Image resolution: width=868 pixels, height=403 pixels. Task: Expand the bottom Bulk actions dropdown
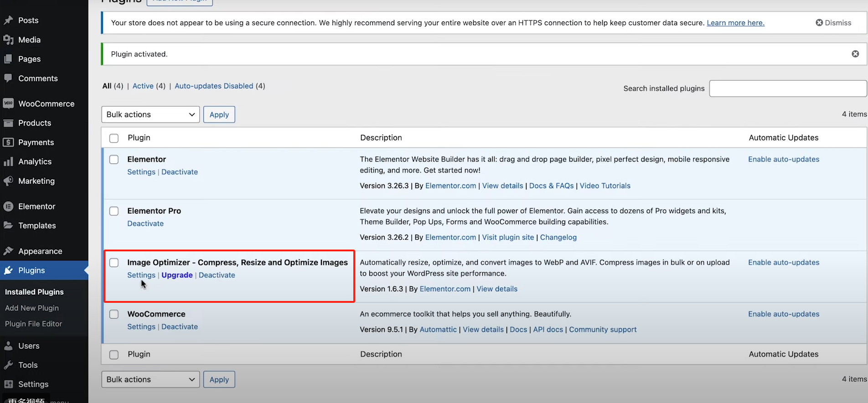[x=150, y=379]
